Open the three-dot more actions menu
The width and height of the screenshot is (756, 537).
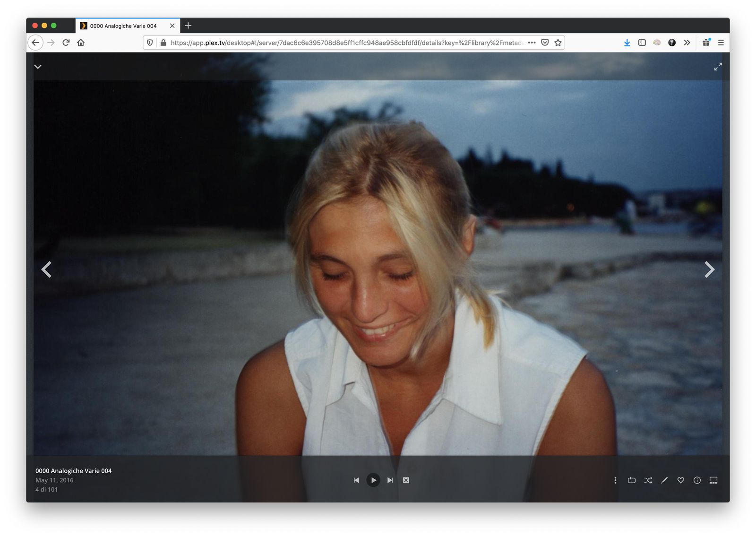coord(615,480)
